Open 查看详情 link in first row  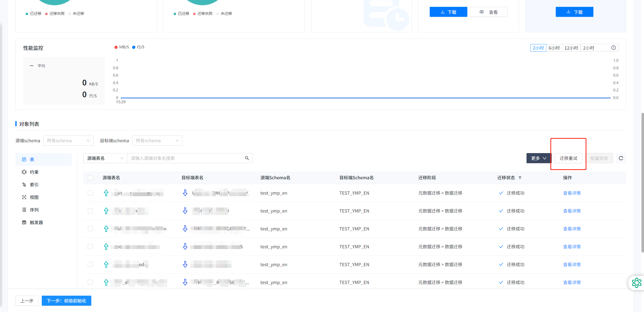(x=572, y=193)
